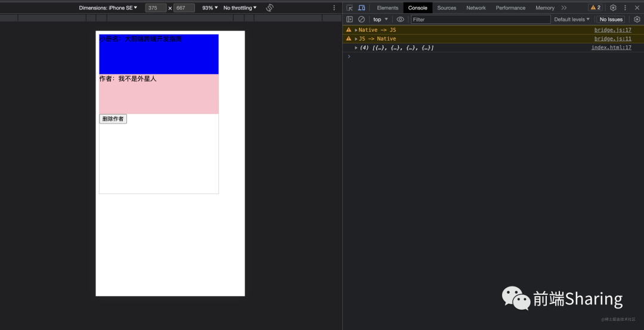Open the 93% zoom dropdown
The height and width of the screenshot is (330, 644).
point(210,8)
